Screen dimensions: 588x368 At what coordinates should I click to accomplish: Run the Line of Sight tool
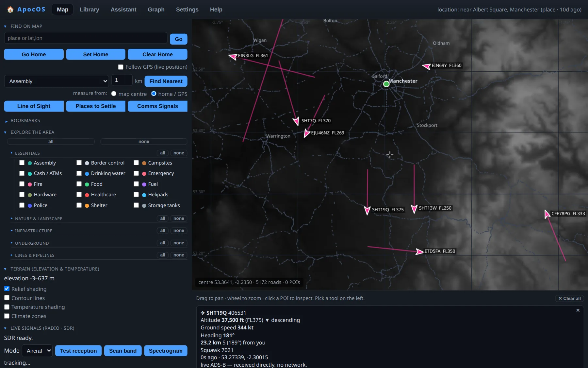click(x=34, y=106)
